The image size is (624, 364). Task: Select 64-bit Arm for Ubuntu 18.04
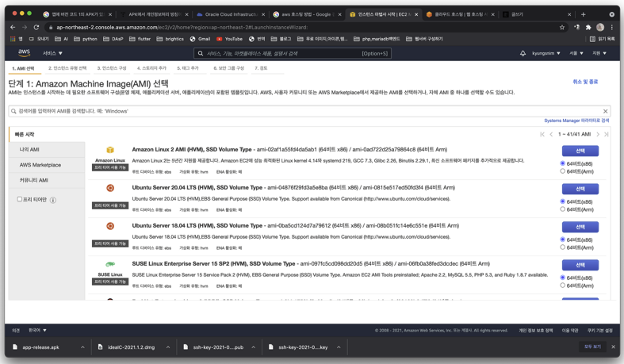562,247
